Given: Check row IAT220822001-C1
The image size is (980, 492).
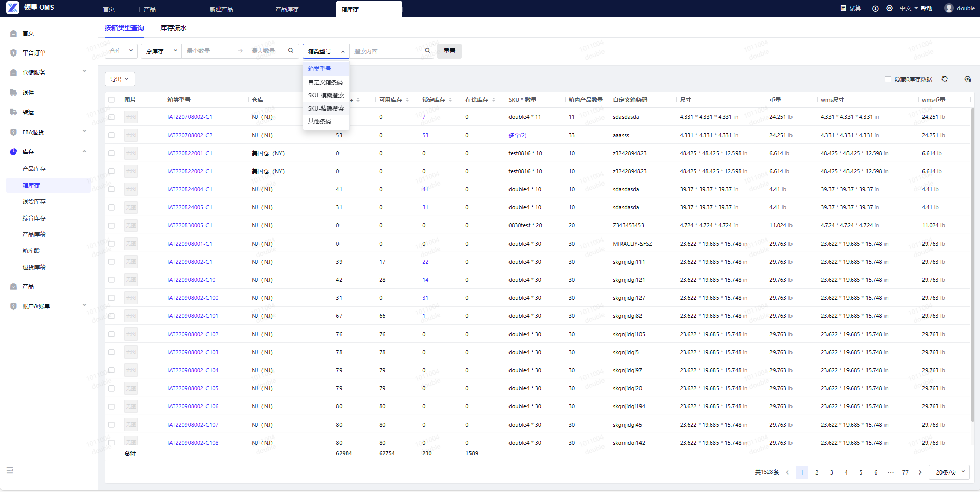Looking at the screenshot, I should click(111, 153).
